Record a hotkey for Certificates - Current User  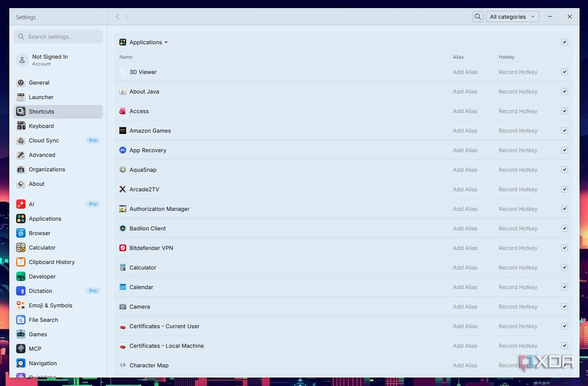[518, 326]
